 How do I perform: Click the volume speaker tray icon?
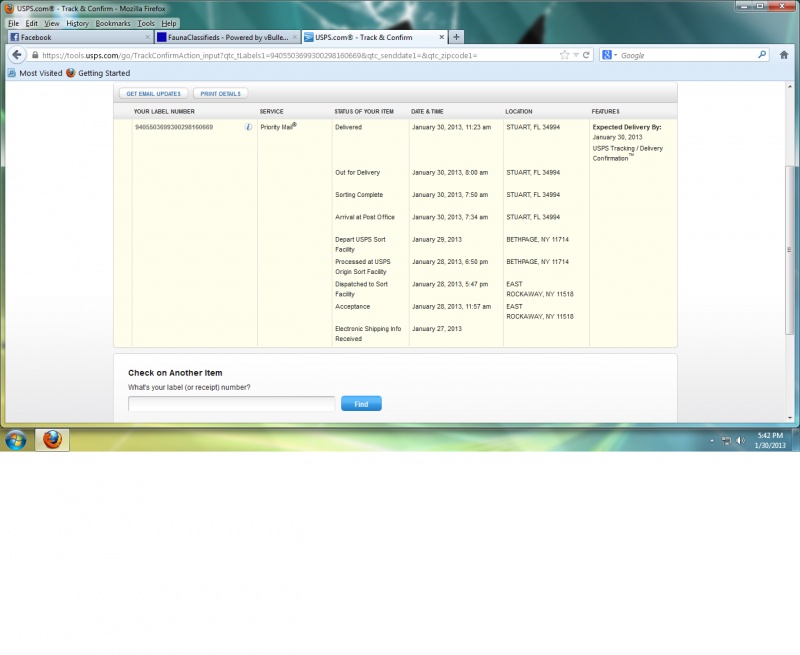[740, 441]
